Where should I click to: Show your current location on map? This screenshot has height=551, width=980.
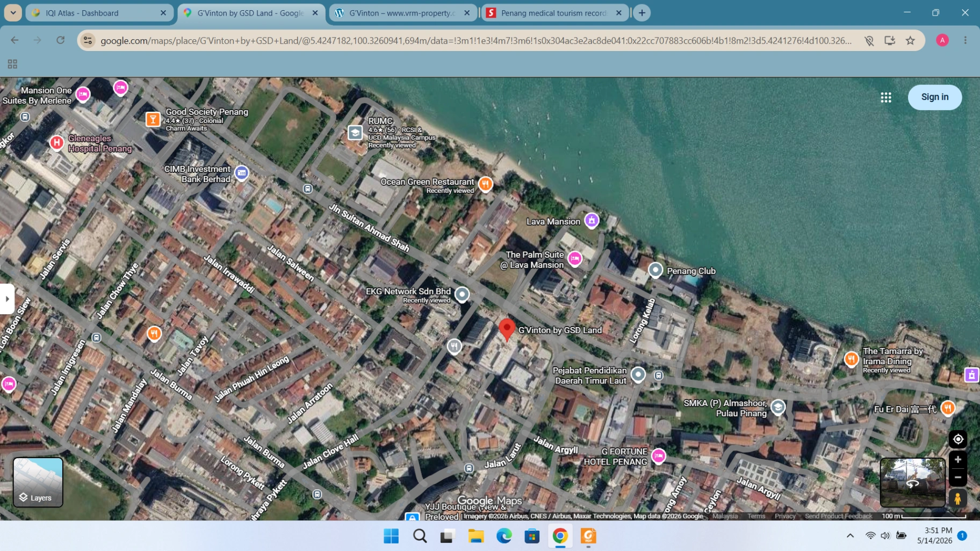[958, 439]
